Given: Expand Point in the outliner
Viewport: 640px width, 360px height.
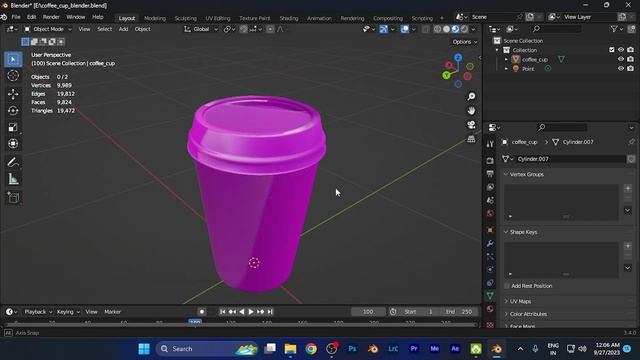Looking at the screenshot, I should tap(506, 69).
